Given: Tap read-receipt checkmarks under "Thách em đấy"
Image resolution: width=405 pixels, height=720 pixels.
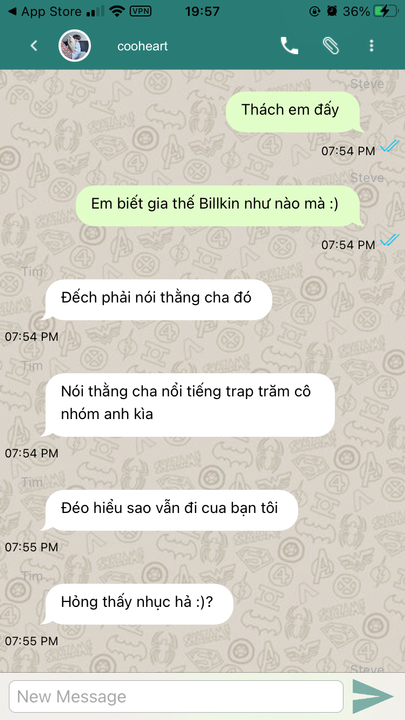Looking at the screenshot, I should pos(390,147).
